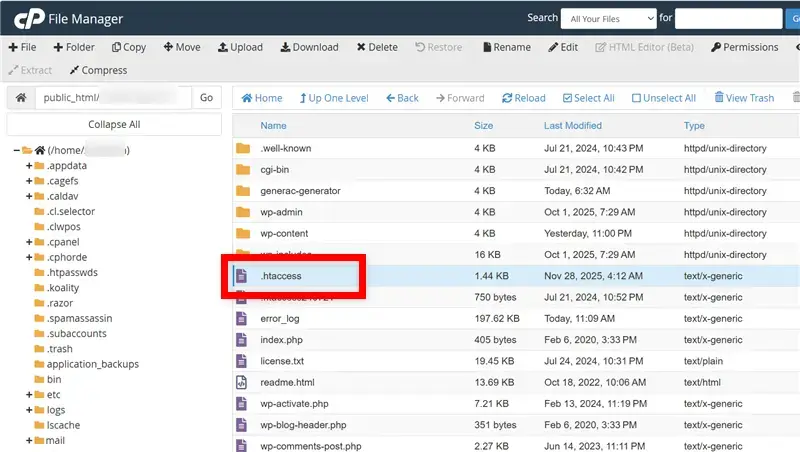Sort files by Last Modified column

572,126
